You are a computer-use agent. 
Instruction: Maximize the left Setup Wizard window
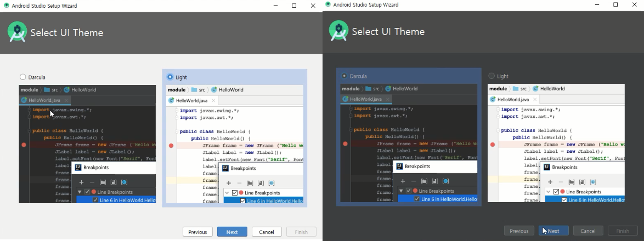(294, 5)
